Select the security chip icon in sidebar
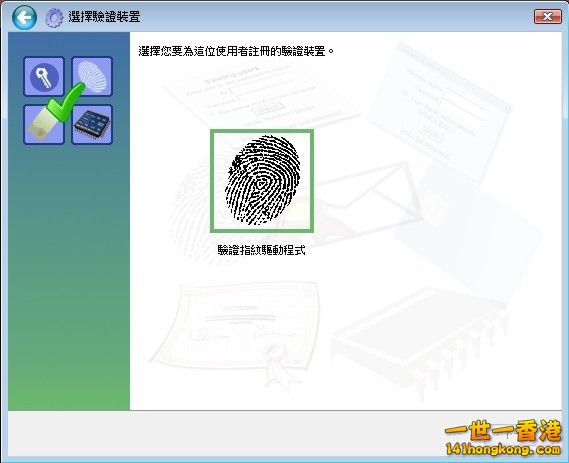The height and width of the screenshot is (463, 569). [x=92, y=124]
